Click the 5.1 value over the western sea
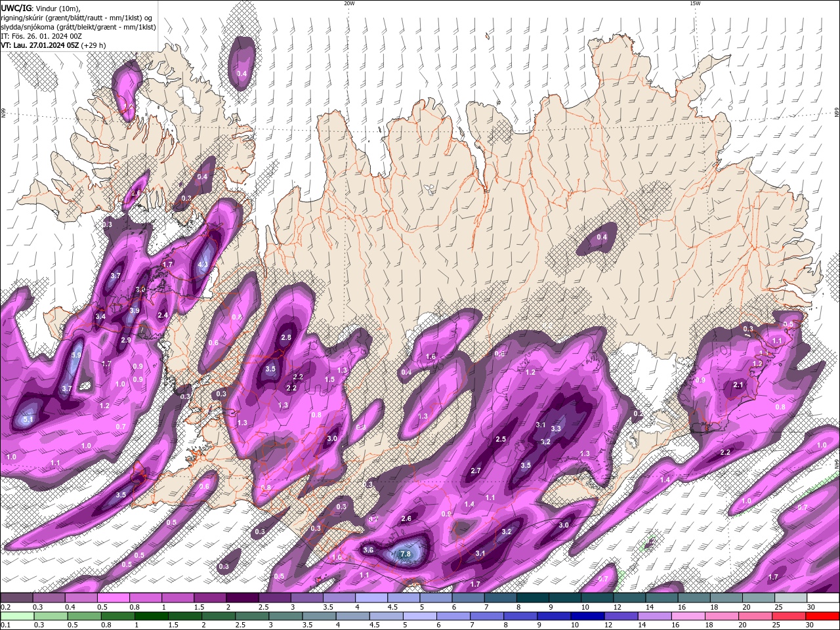840x630 pixels. (x=28, y=419)
